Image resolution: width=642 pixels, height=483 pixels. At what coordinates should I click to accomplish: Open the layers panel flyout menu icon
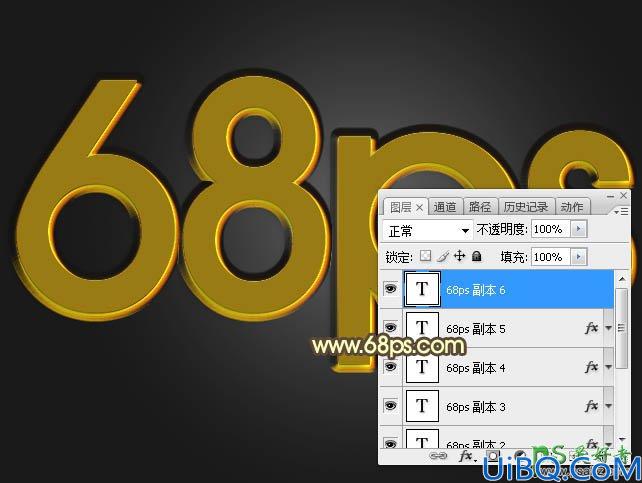[x=621, y=211]
